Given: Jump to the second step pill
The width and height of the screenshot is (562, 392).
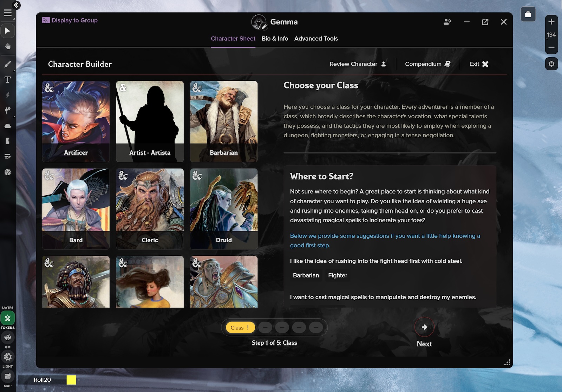Looking at the screenshot, I should tap(265, 328).
